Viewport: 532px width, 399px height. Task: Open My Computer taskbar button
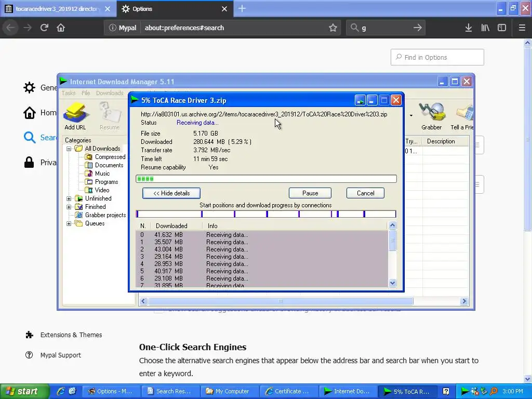tap(229, 391)
